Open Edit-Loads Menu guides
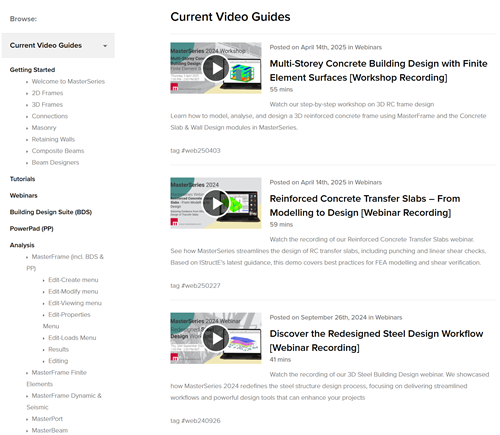The height and width of the screenshot is (435, 500). tap(72, 338)
